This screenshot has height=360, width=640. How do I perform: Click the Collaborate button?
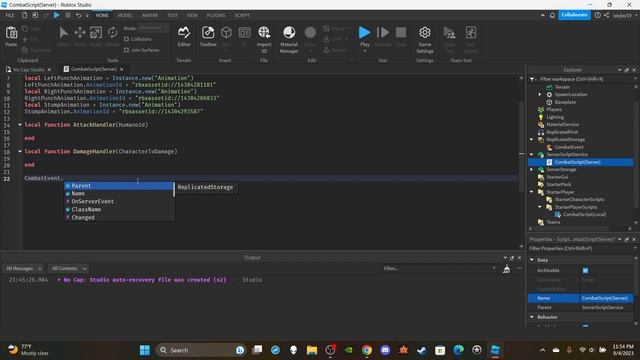574,15
